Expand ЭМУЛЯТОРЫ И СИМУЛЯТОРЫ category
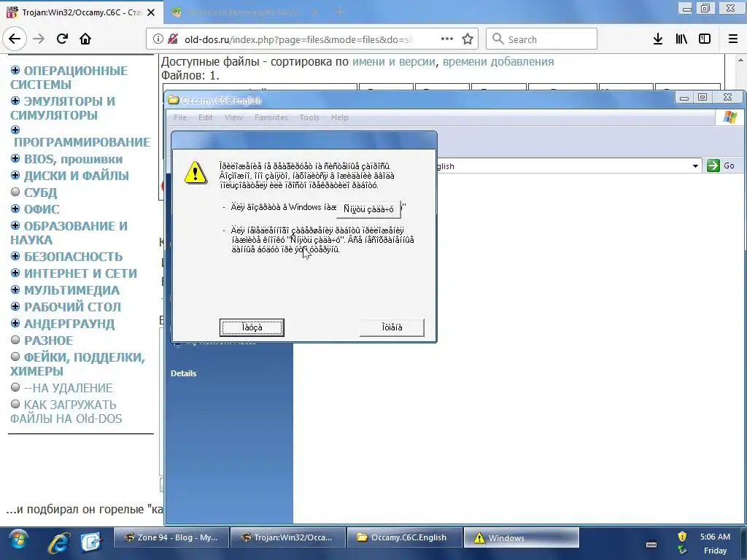Screen dimensions: 747x560 pos(15,101)
